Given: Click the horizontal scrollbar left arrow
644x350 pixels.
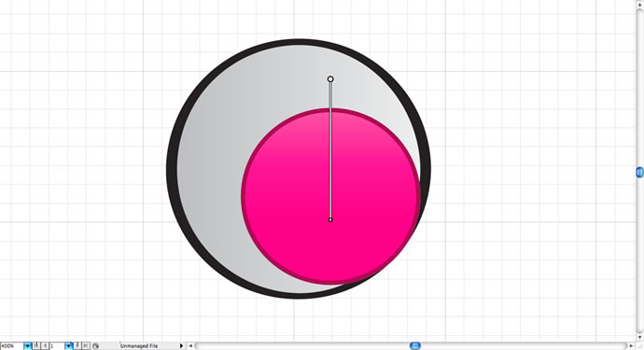Looking at the screenshot, I should click(190, 346).
